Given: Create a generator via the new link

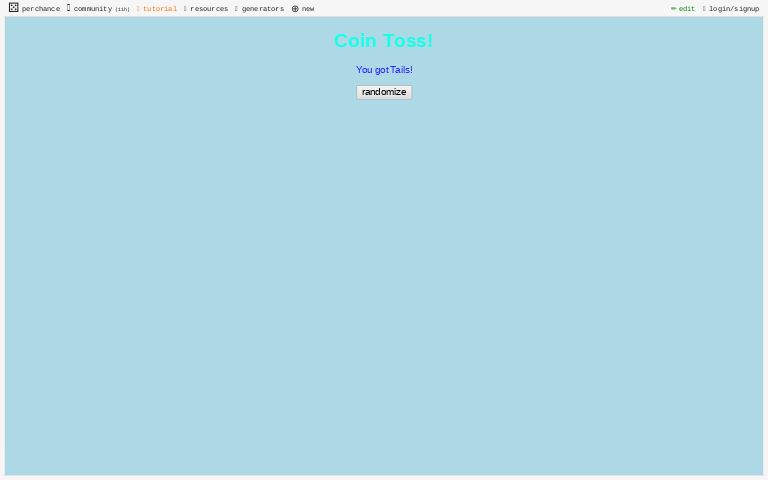Looking at the screenshot, I should pyautogui.click(x=308, y=9).
